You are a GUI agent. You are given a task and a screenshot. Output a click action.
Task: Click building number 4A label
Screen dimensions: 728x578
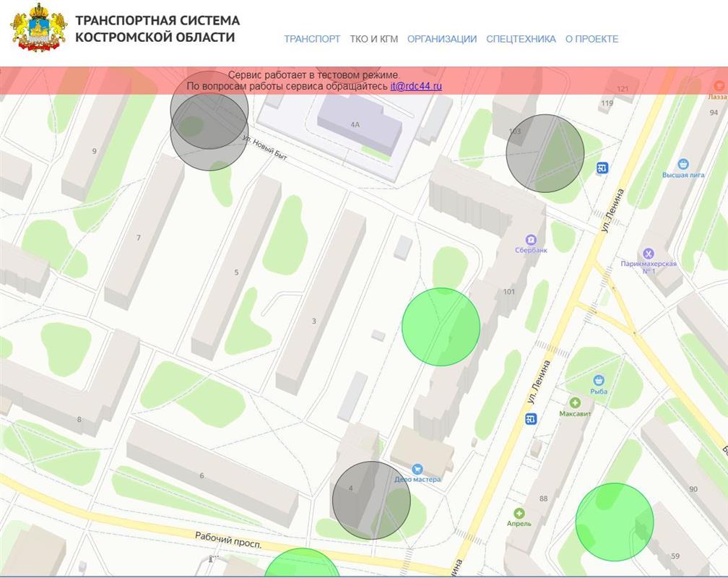[x=355, y=124]
